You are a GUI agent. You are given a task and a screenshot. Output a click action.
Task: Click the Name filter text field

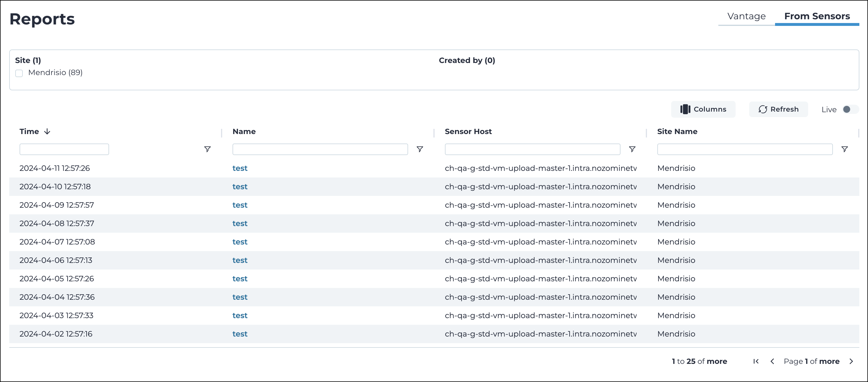(320, 149)
